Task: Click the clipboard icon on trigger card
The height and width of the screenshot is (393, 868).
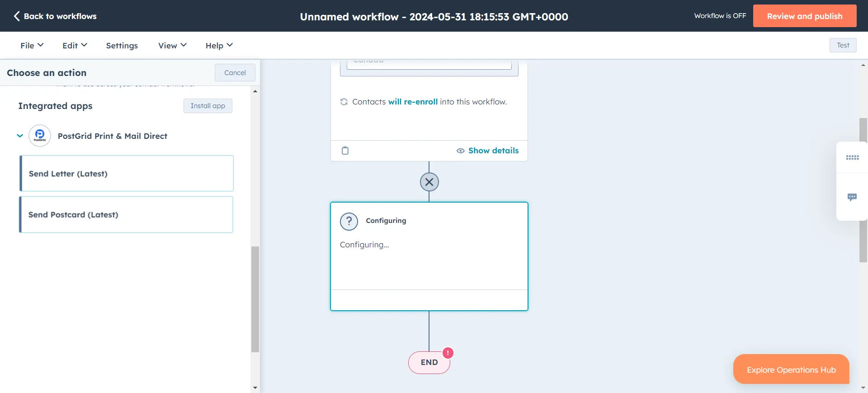Action: click(345, 151)
